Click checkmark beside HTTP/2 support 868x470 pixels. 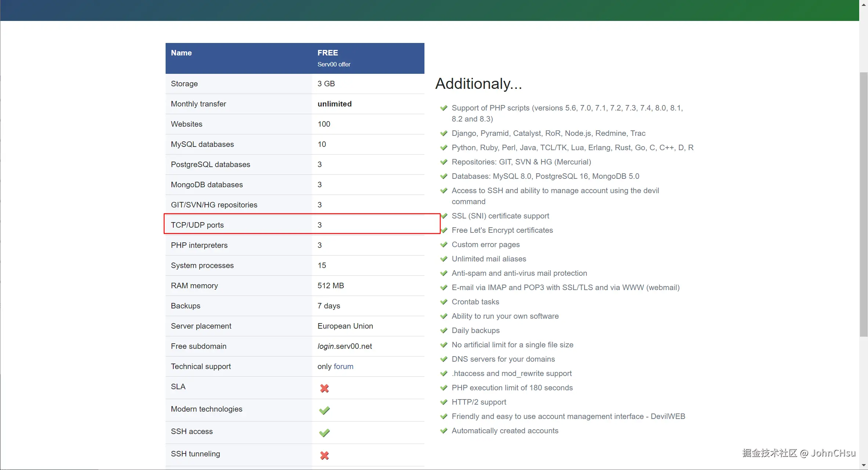(444, 402)
